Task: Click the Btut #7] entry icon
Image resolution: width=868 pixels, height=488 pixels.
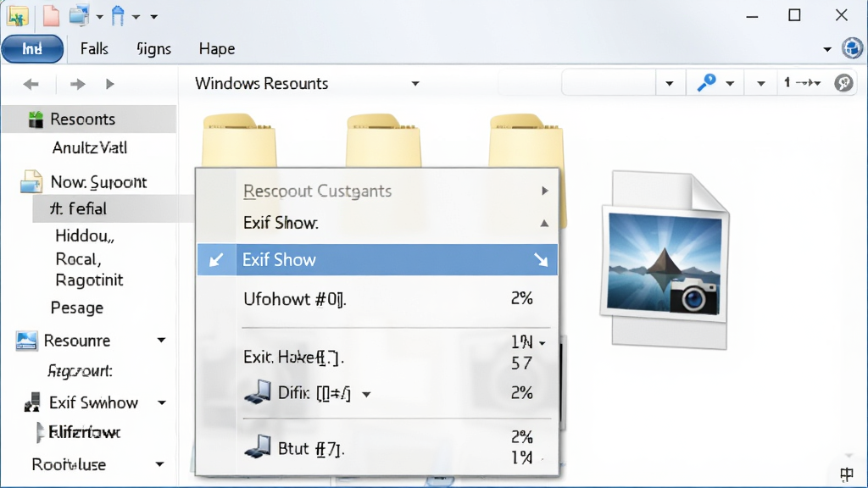Action: click(258, 446)
